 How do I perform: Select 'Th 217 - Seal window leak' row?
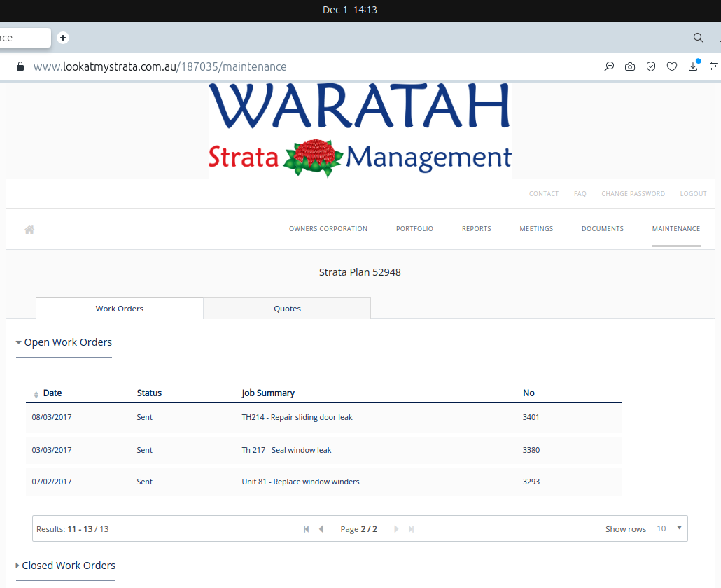click(x=323, y=450)
